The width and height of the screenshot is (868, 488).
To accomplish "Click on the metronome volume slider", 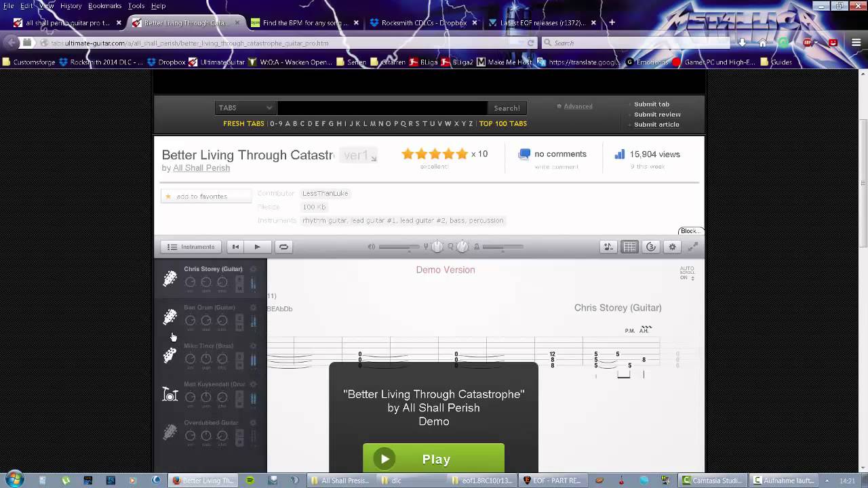I will [x=502, y=247].
